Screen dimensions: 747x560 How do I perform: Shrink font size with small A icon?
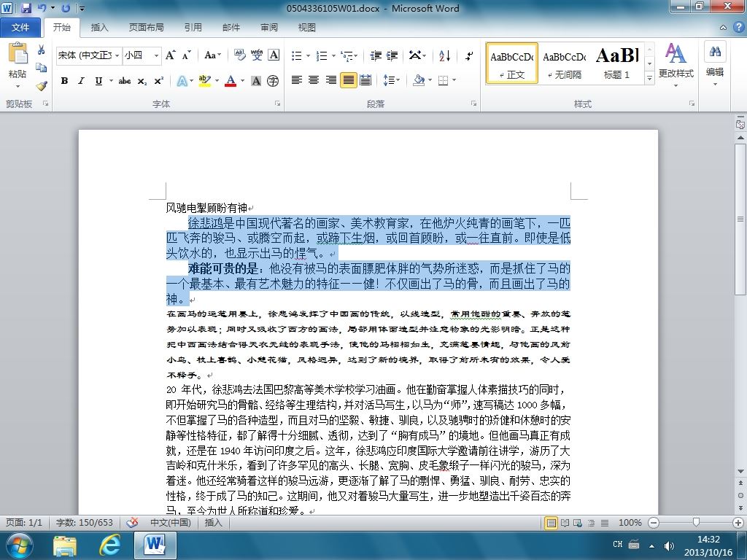186,55
